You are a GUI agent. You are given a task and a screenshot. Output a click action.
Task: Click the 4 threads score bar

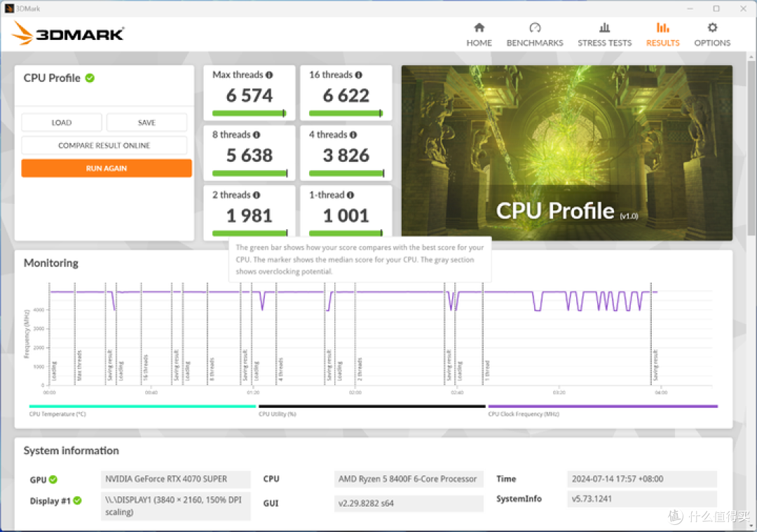point(347,173)
